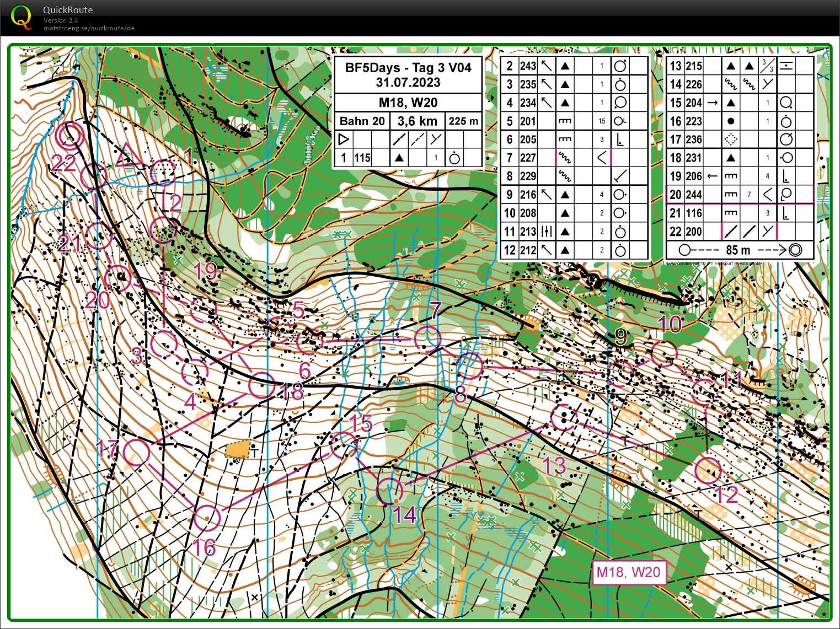Click the finish double circle on the map
This screenshot has height=629, width=840.
click(x=70, y=135)
